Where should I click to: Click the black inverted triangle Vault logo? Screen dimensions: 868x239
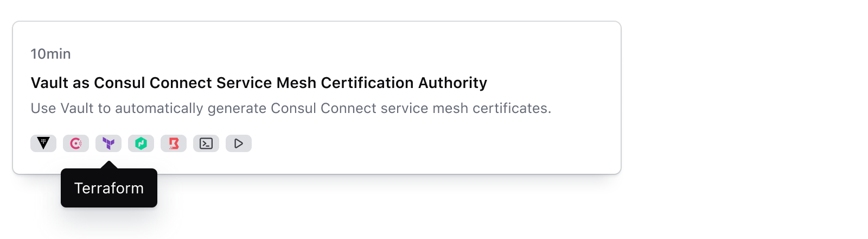[x=43, y=143]
